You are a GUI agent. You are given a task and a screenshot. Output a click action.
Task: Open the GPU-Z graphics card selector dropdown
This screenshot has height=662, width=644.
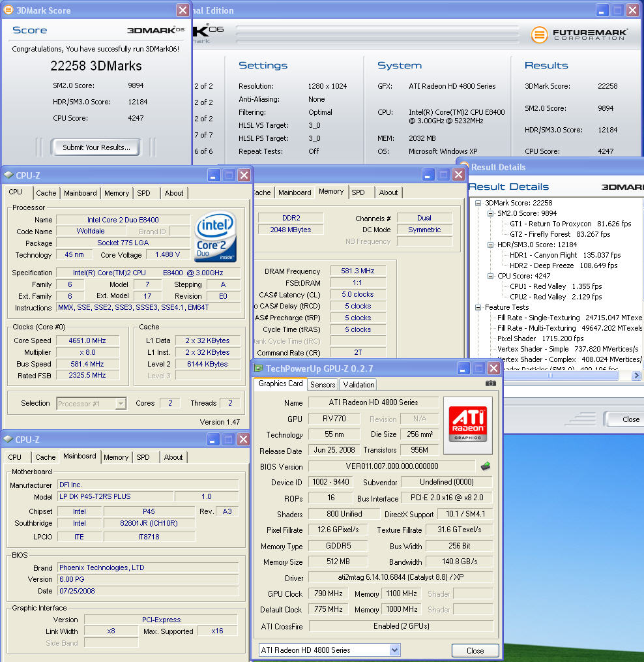pyautogui.click(x=394, y=650)
